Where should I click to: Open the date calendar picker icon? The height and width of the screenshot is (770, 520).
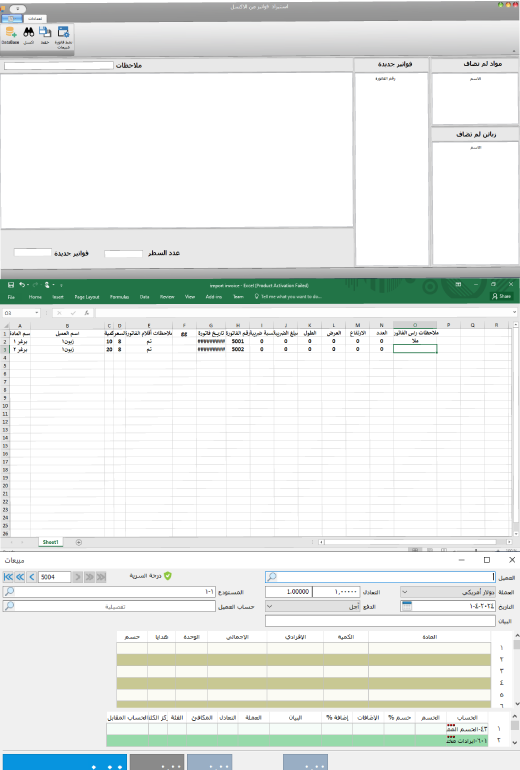point(407,606)
